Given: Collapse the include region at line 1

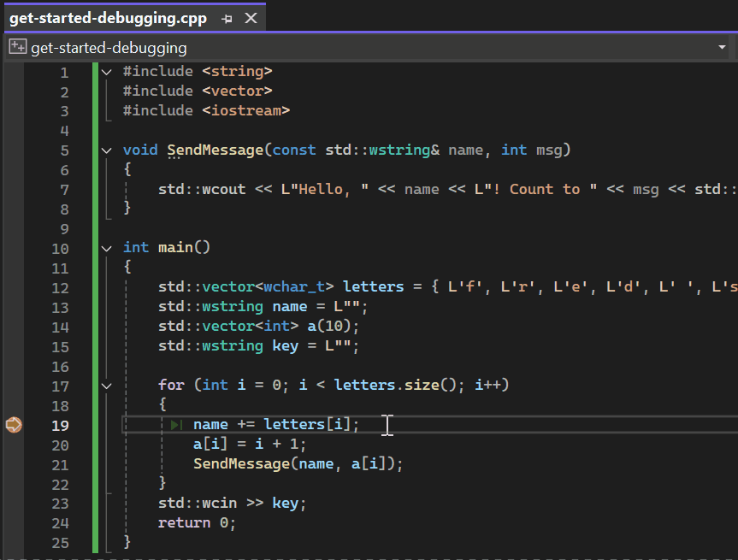Looking at the screenshot, I should [x=105, y=71].
